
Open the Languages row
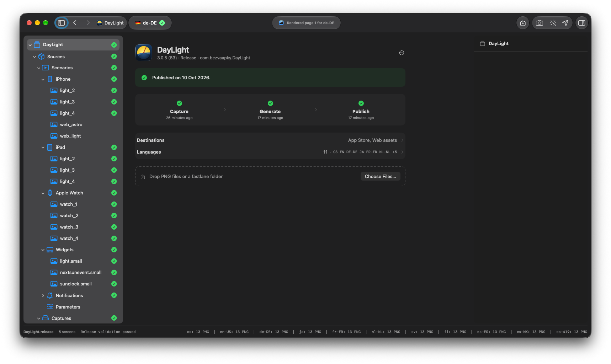pyautogui.click(x=270, y=152)
